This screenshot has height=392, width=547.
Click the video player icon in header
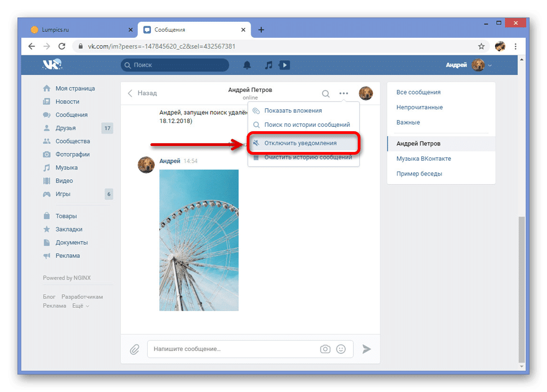tap(284, 65)
